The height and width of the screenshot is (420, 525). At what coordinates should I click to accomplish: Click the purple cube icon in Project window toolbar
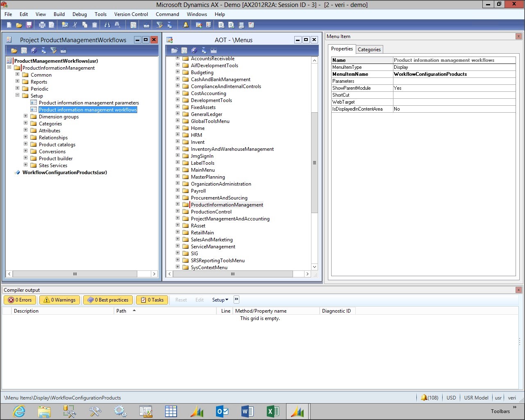click(x=34, y=51)
